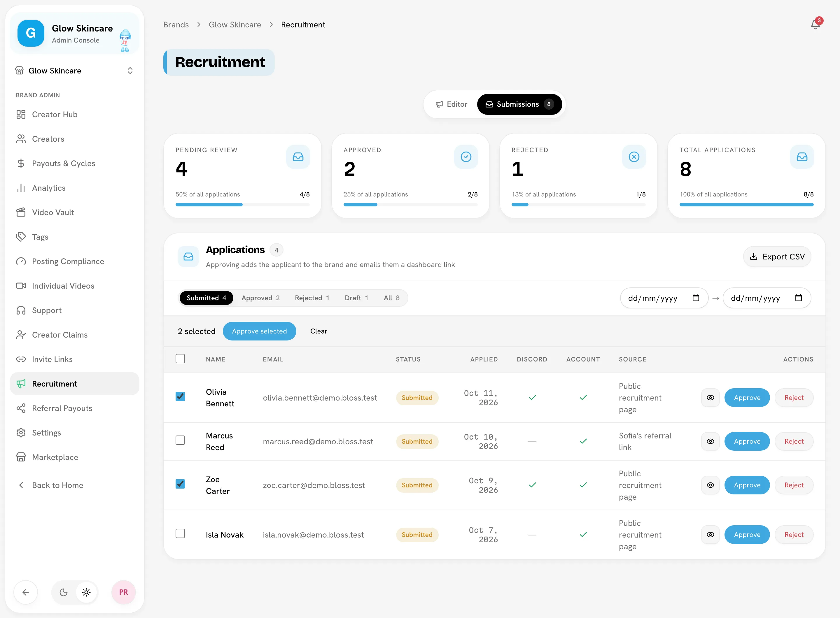Clear the current selection
Viewport: 840px width, 618px height.
tap(318, 331)
